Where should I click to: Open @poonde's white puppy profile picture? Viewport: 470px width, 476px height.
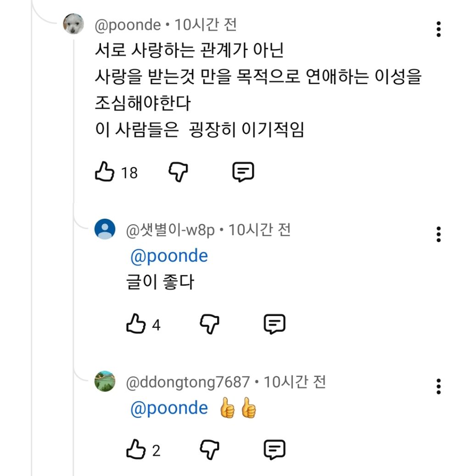coord(73,24)
